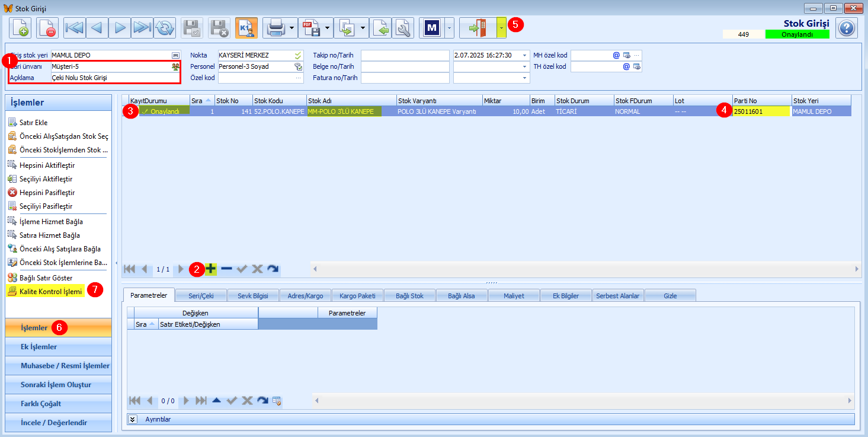Switch to the Sevk Bilgisi tab
Screen dimensions: 868x437
(x=253, y=295)
